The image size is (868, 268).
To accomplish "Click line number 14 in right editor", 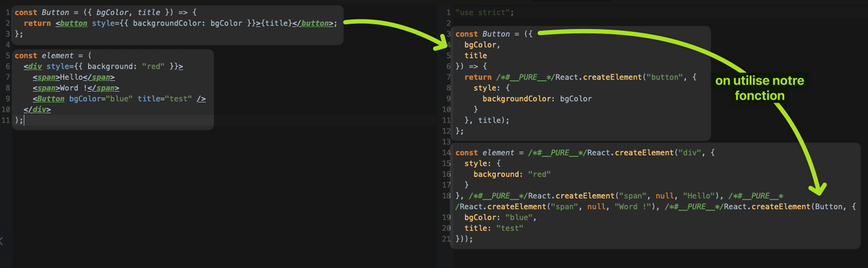I will (446, 153).
